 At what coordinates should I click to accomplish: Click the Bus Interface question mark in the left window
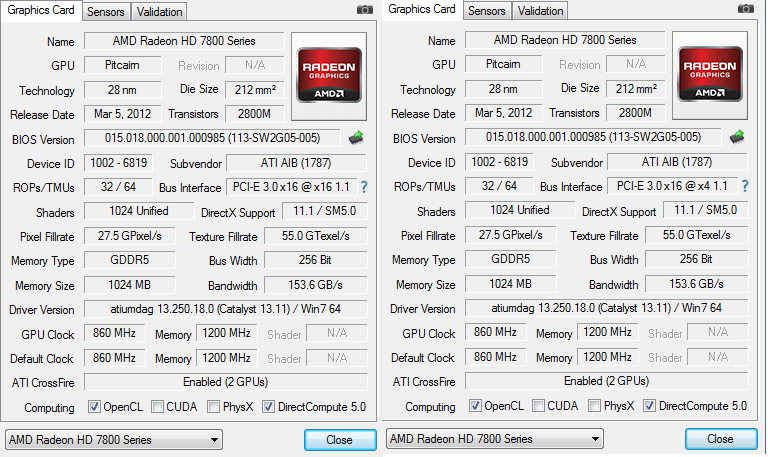pyautogui.click(x=364, y=187)
